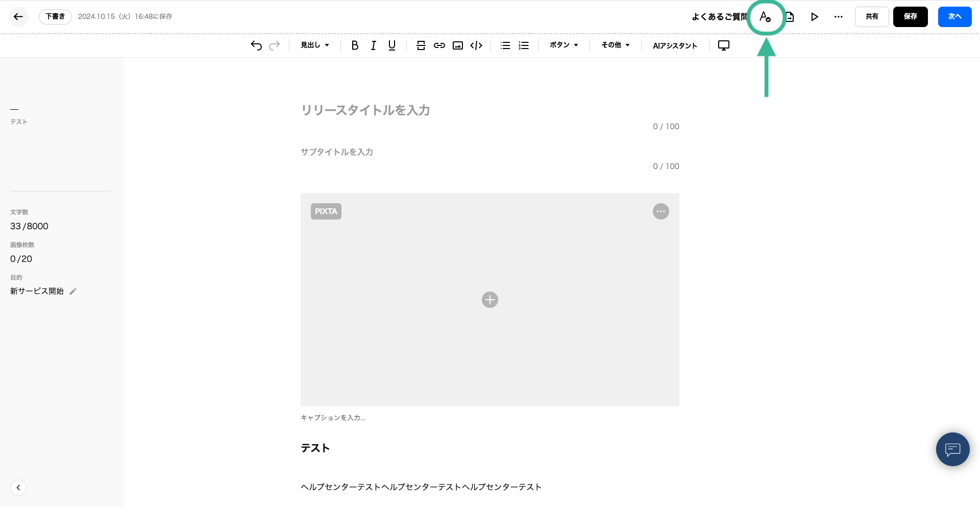Click the blue 次へ button
Image resolution: width=980 pixels, height=507 pixels.
click(954, 17)
